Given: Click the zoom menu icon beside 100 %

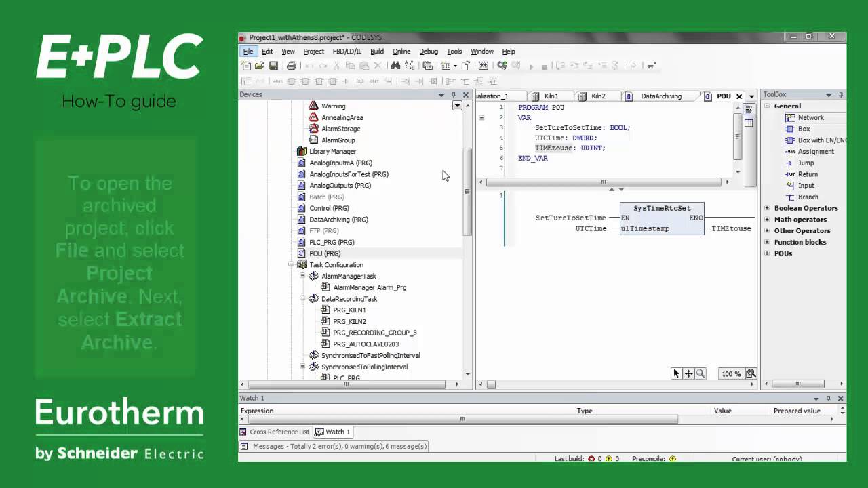Looking at the screenshot, I should click(x=751, y=373).
